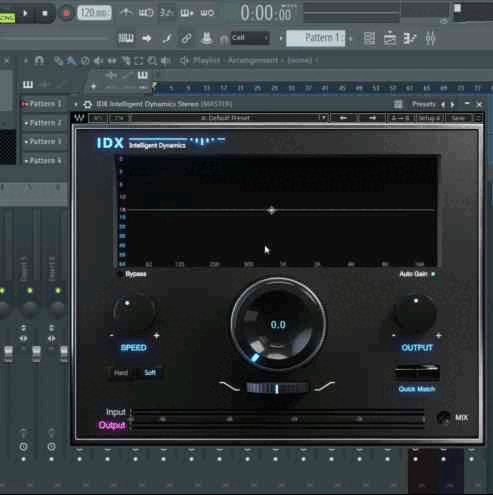Click the horizontal slider below the main knob
The height and width of the screenshot is (495, 493).
pyautogui.click(x=277, y=388)
